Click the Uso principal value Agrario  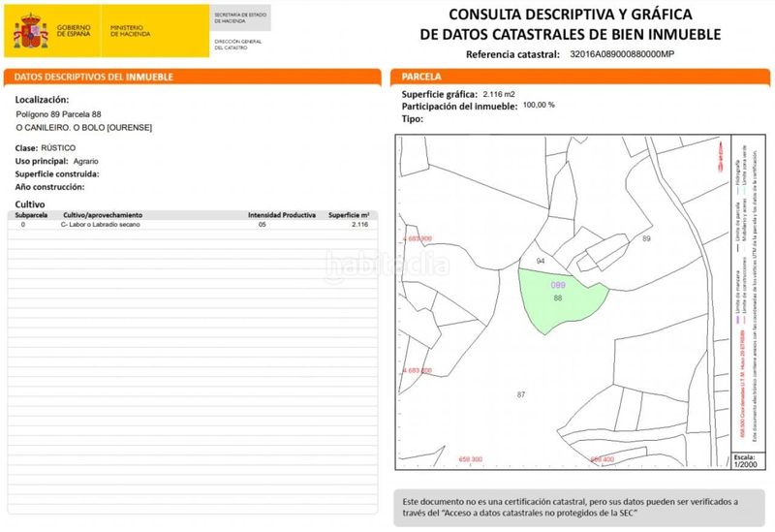86,161
